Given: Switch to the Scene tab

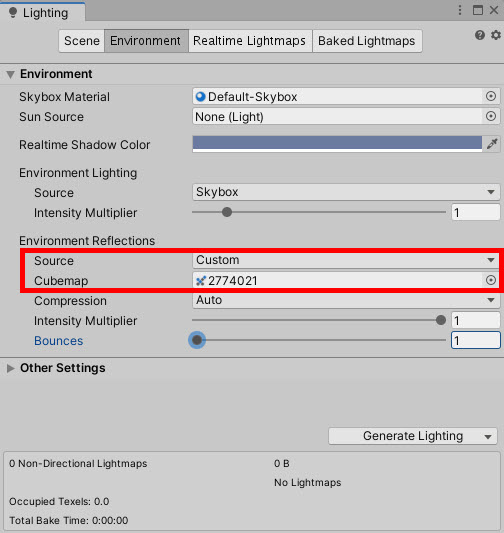Looking at the screenshot, I should 82,41.
